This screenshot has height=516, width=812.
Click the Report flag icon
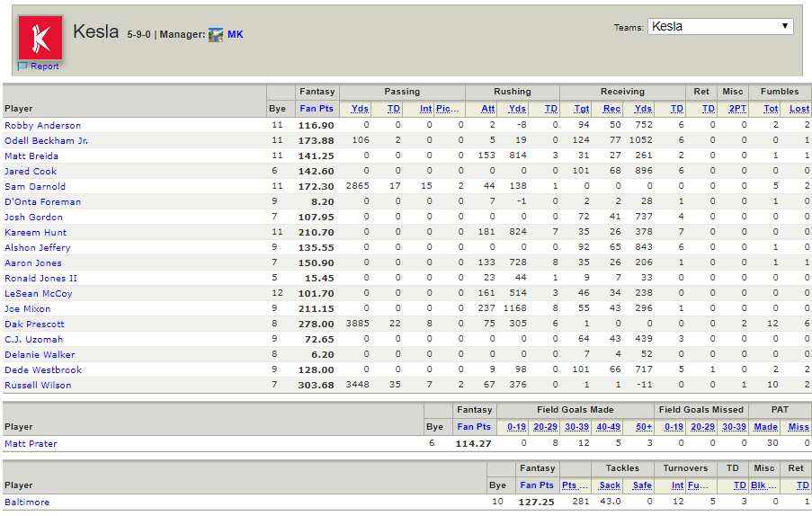[x=22, y=67]
